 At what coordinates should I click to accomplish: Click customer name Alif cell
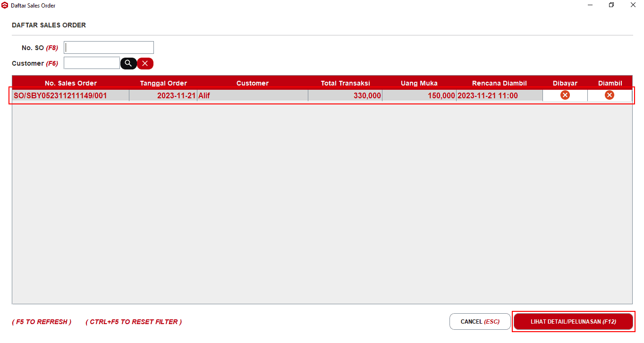253,95
